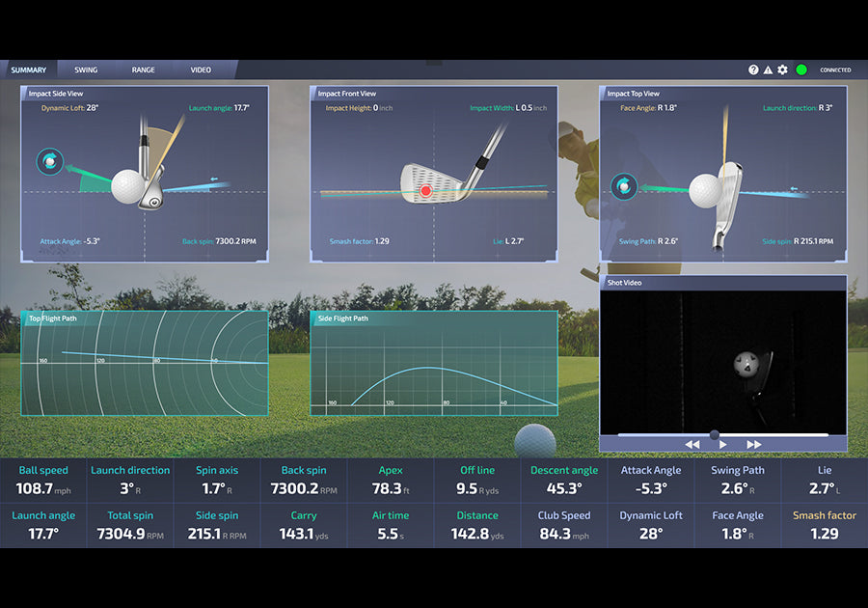The height and width of the screenshot is (608, 868).
Task: Select the Side spin 215.1 R RPM table cell
Action: [x=217, y=526]
